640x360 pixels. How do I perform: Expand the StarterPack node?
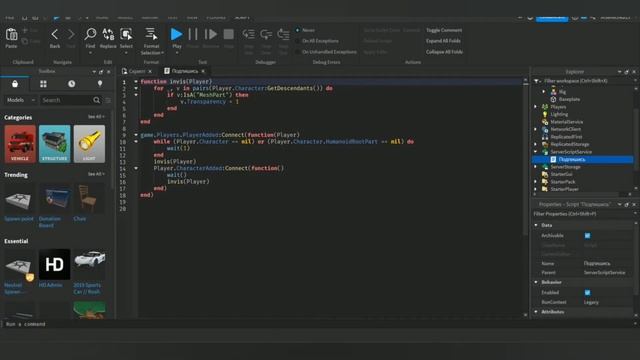click(536, 182)
